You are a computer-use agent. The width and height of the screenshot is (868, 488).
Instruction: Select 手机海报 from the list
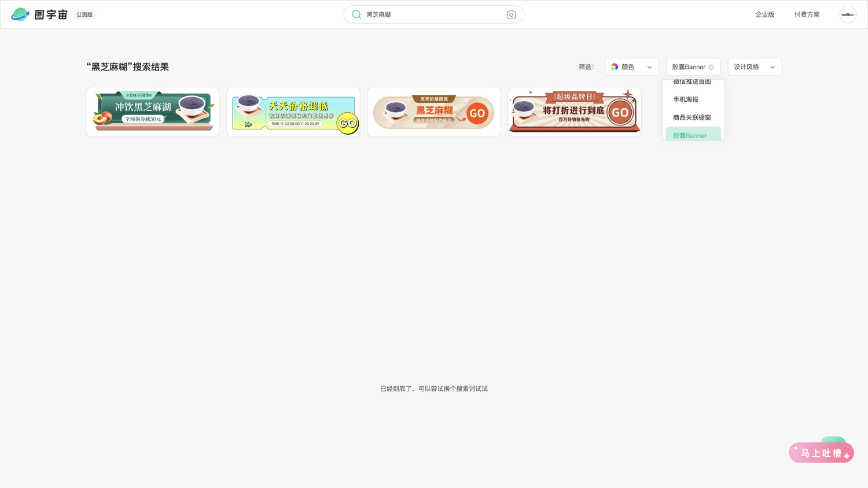pyautogui.click(x=693, y=99)
